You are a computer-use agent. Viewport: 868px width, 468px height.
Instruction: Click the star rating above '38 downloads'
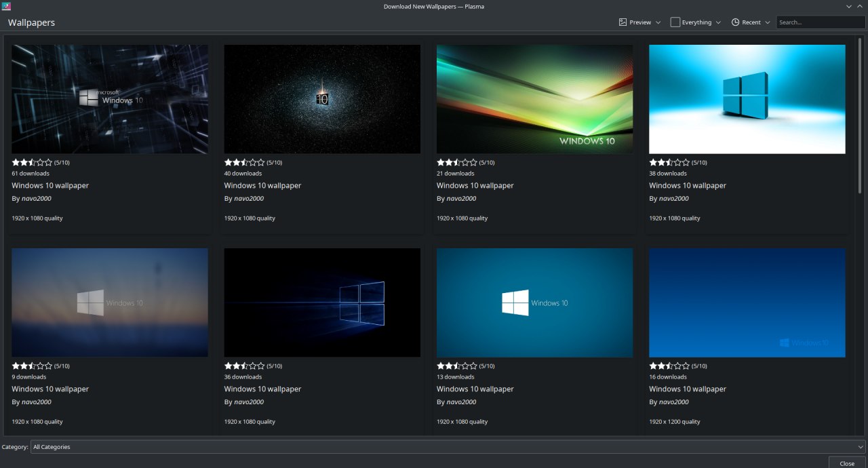669,162
